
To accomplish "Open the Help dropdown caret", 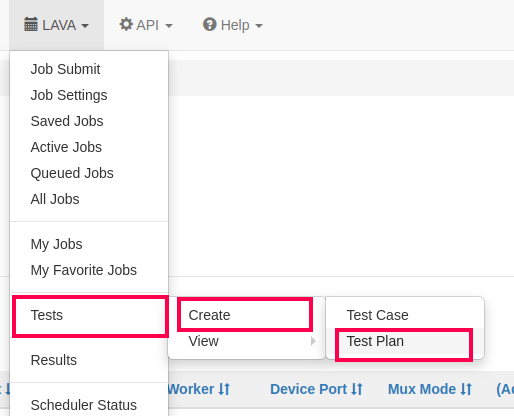I will 259,26.
